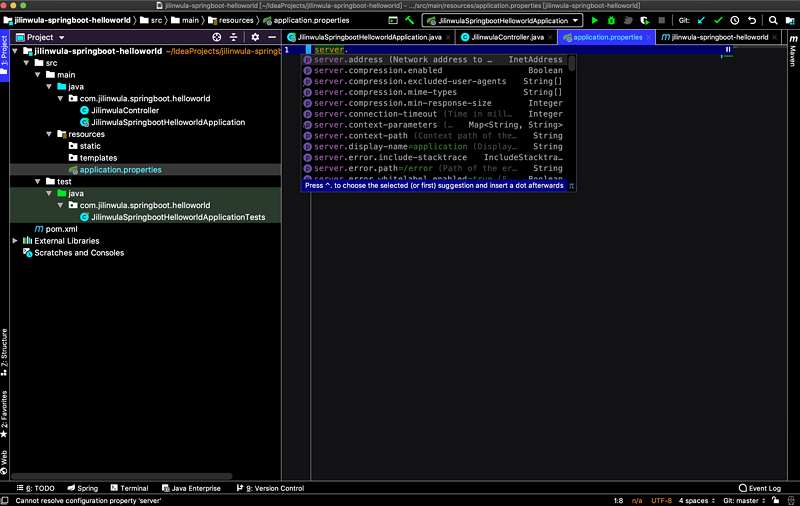
Task: Open the 4 spaces indent dropdown in the status bar
Action: 696,501
